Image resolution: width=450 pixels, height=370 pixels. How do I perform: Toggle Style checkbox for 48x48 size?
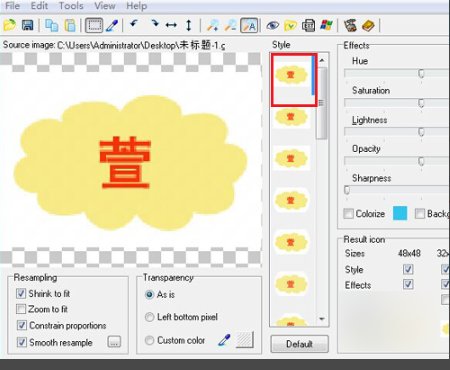[x=408, y=269]
